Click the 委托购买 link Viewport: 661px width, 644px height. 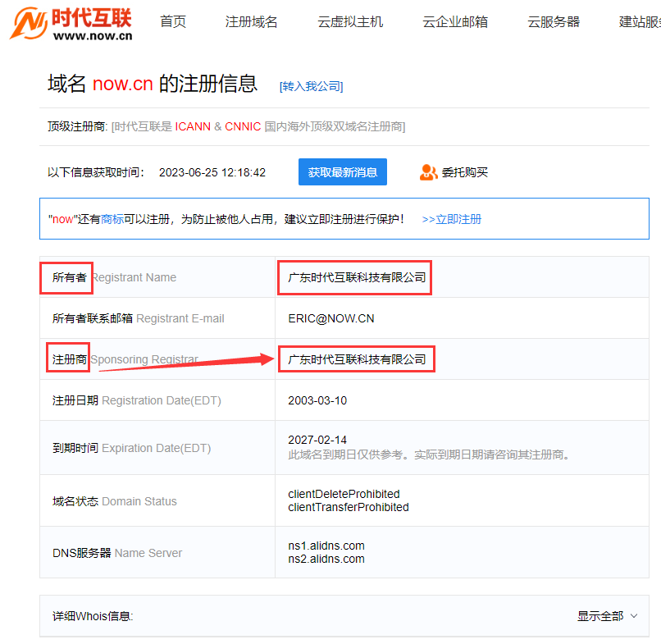click(464, 172)
